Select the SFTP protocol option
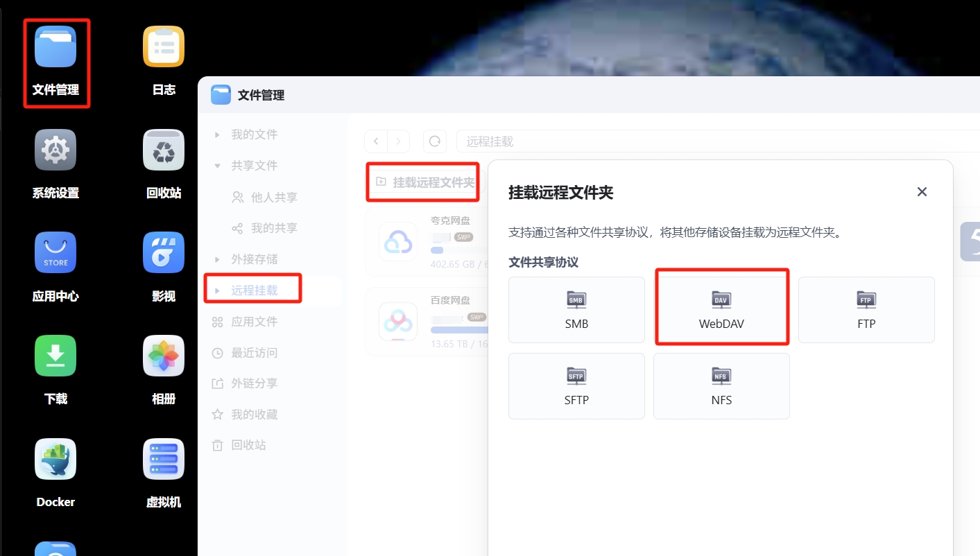980x556 pixels. click(x=576, y=386)
